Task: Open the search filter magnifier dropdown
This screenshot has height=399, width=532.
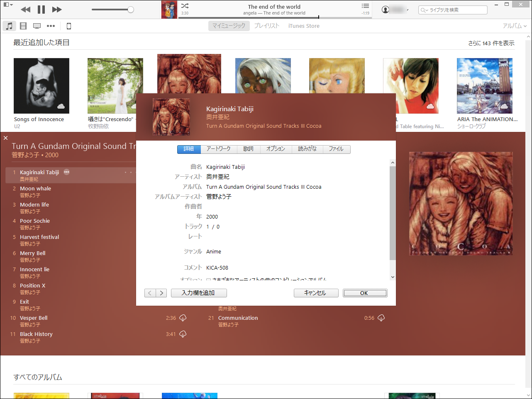Action: coord(424,10)
